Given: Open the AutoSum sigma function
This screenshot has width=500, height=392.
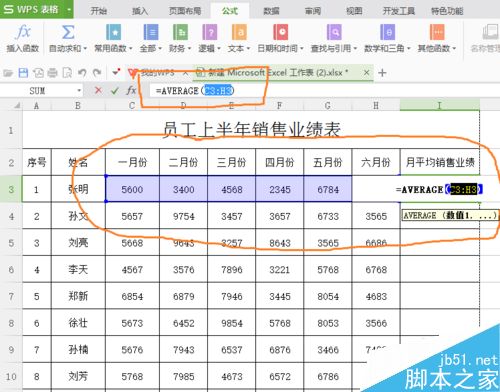Looking at the screenshot, I should [x=68, y=32].
